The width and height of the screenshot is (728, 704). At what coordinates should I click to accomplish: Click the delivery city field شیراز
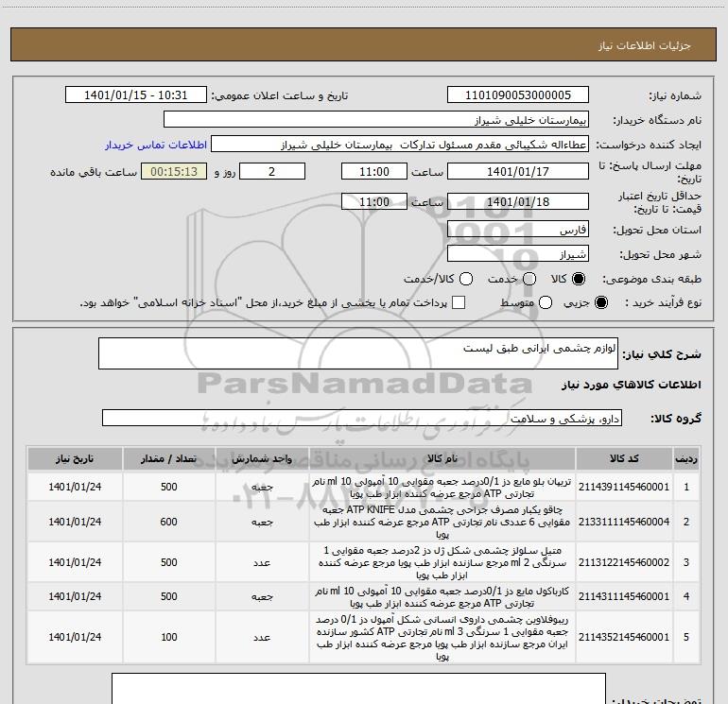518,254
